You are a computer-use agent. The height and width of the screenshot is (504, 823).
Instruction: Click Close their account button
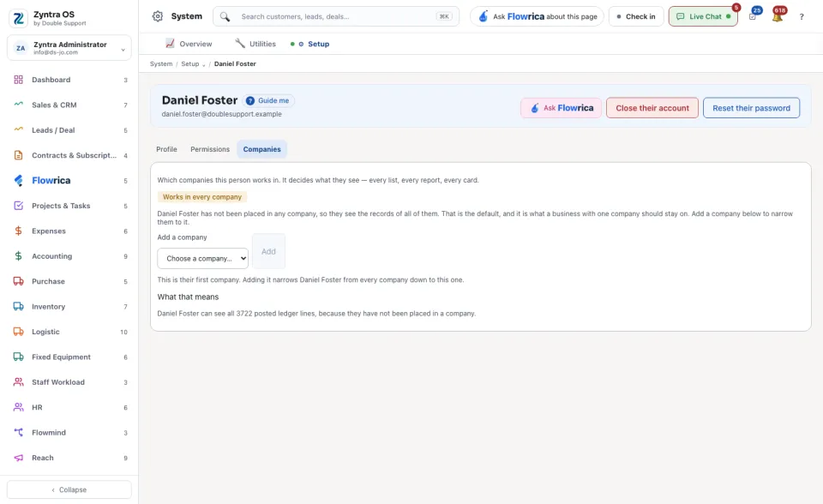click(652, 108)
